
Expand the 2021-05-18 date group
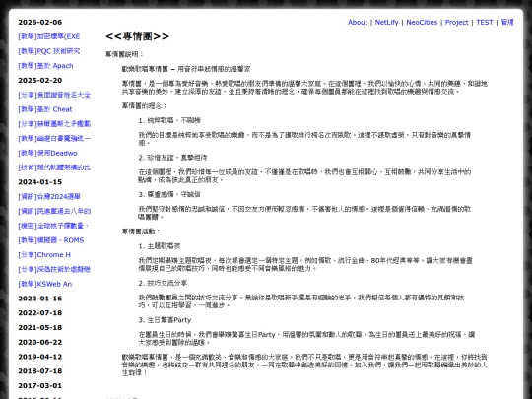tap(40, 327)
